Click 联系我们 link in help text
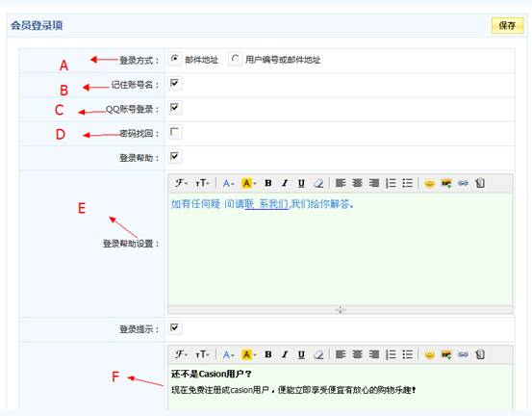 266,204
